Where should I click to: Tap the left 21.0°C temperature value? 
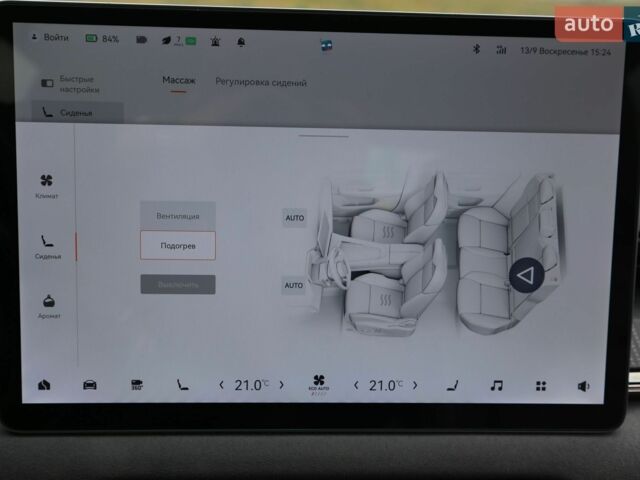coord(251,385)
